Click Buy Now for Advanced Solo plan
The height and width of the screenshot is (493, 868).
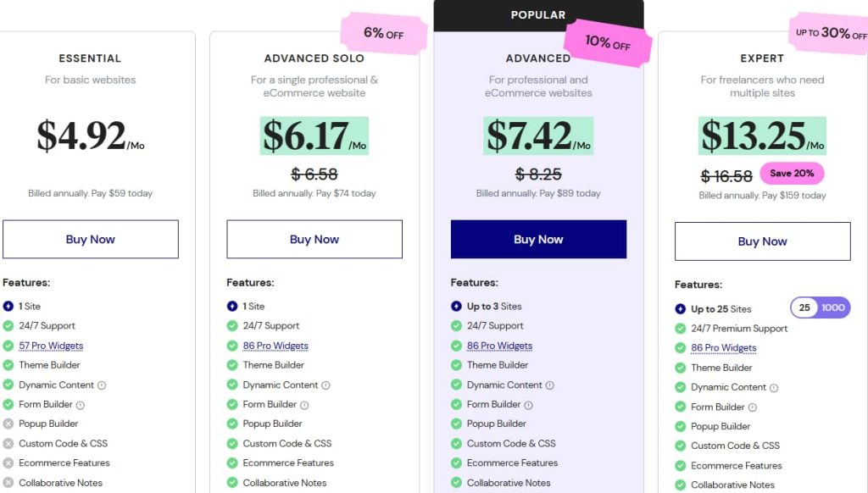(314, 240)
